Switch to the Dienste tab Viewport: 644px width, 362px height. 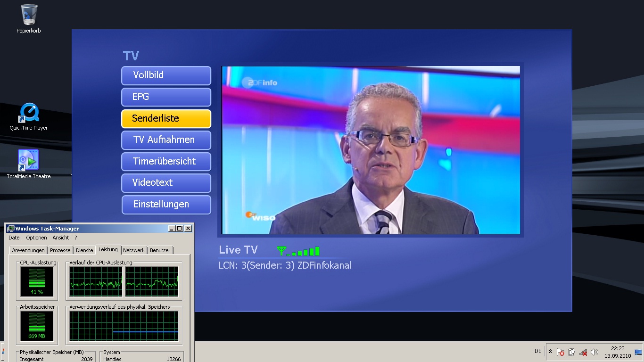coord(84,250)
